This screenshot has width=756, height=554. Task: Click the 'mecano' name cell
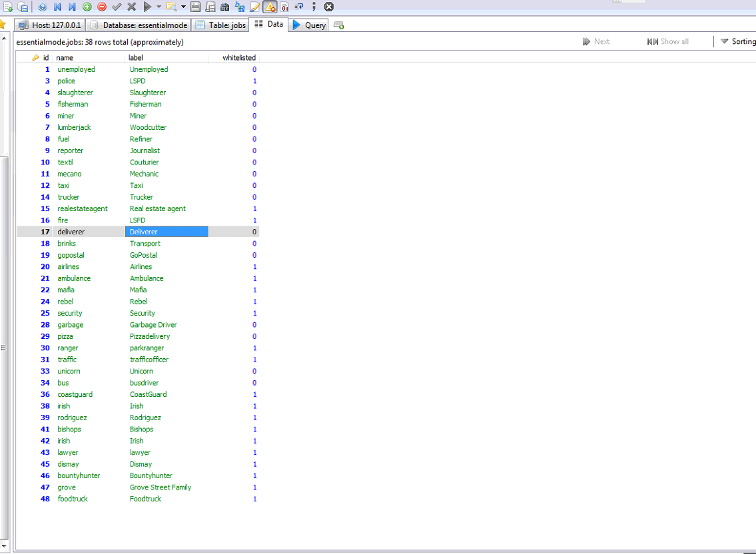click(89, 174)
